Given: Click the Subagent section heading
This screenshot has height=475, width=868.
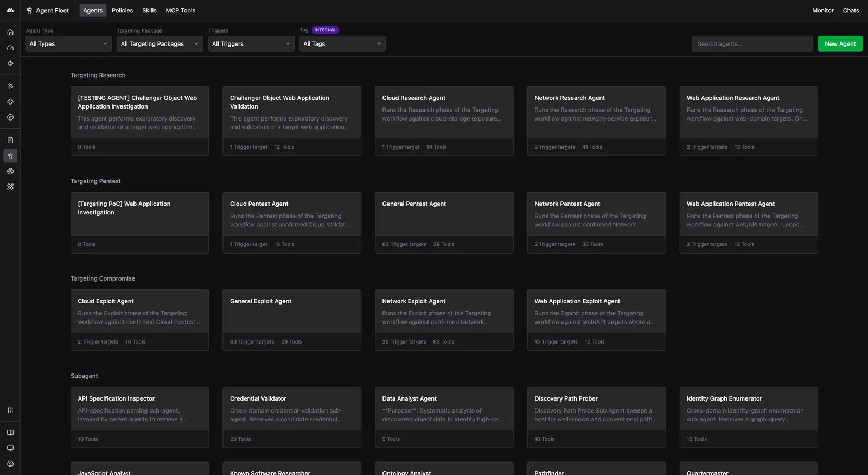Looking at the screenshot, I should [x=84, y=376].
